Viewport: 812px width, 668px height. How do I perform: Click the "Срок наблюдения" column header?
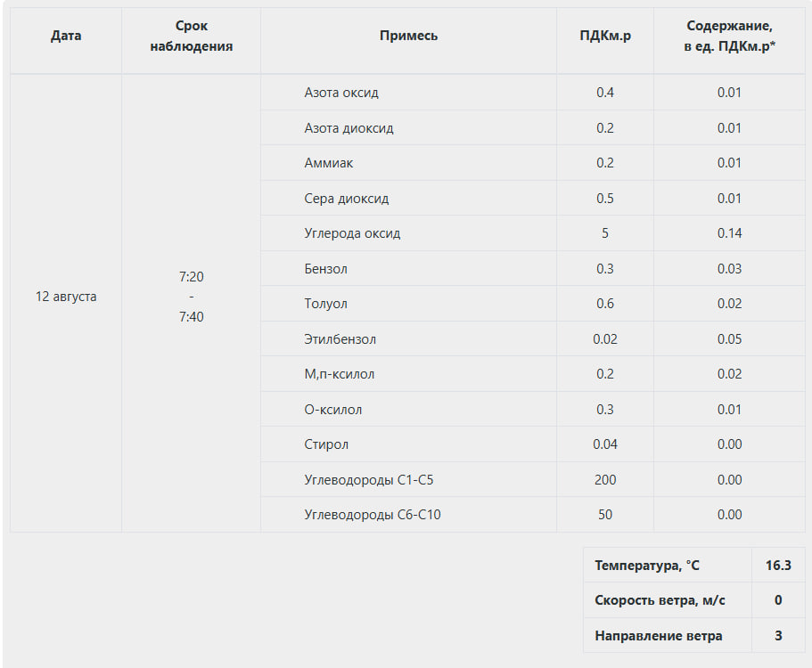192,37
